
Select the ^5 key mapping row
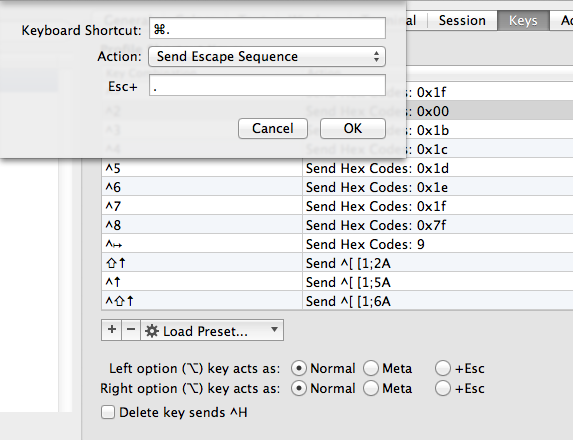click(x=337, y=168)
